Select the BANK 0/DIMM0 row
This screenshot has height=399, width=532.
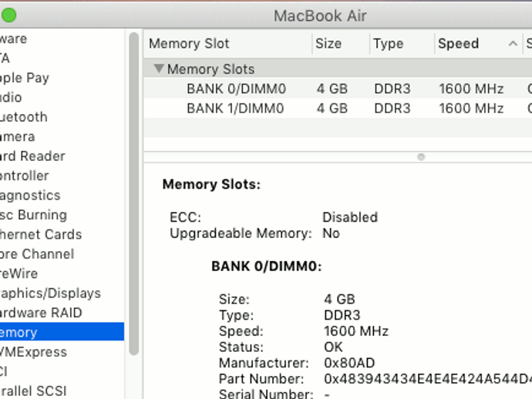click(x=338, y=89)
